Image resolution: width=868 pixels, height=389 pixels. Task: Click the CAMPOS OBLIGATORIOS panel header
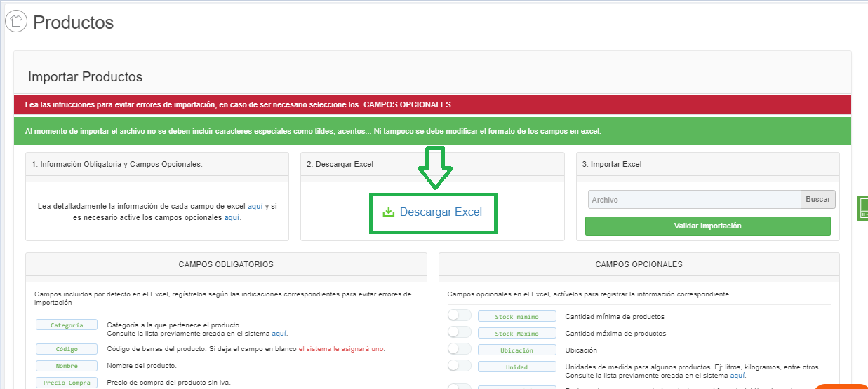(226, 264)
